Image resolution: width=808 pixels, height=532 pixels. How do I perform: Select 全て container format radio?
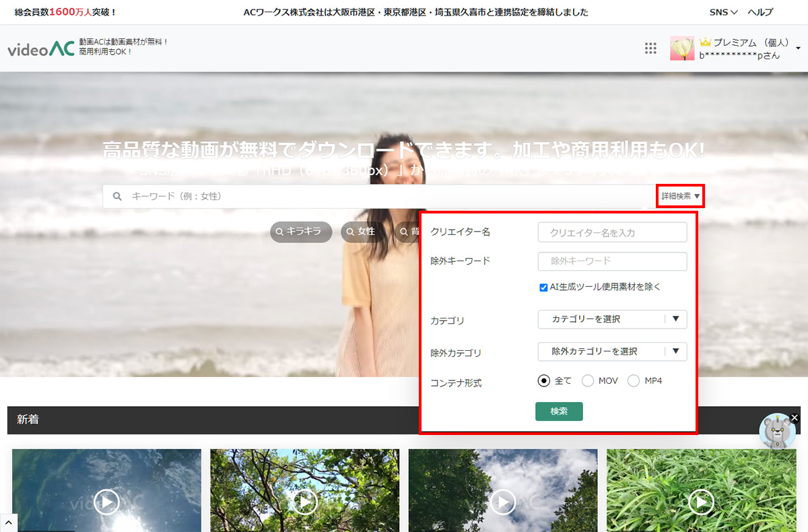pos(544,380)
